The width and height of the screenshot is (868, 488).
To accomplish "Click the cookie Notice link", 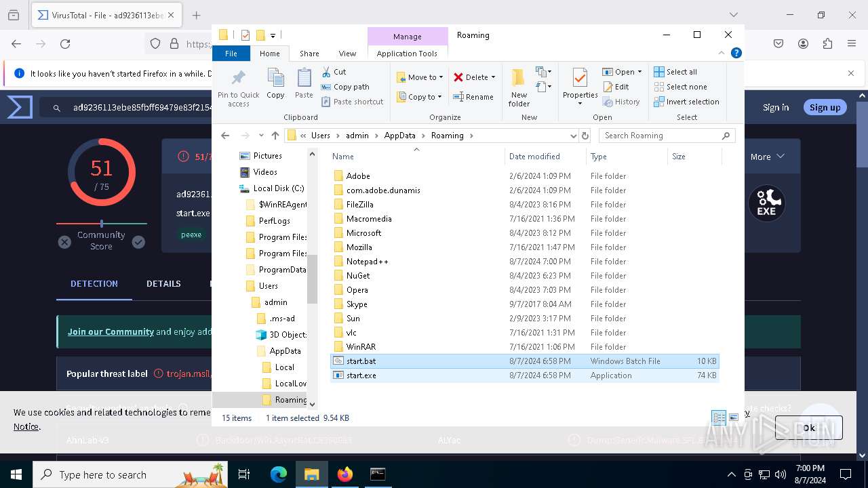I will click(x=26, y=426).
